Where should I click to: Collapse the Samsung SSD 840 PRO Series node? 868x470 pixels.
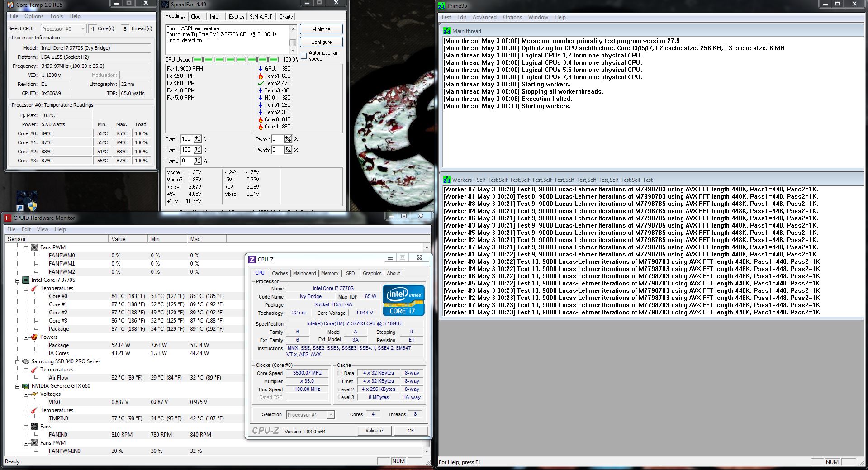coord(18,362)
